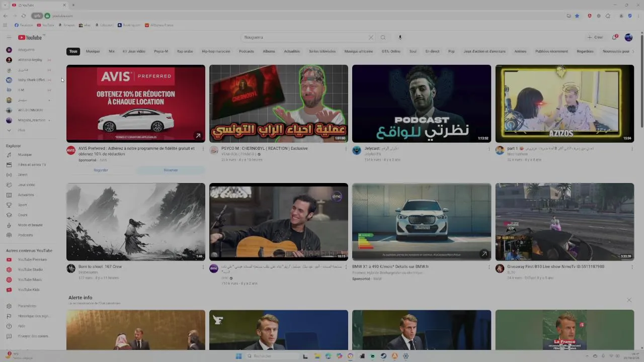Click the magnifier search button
644x362 pixels.
383,37
